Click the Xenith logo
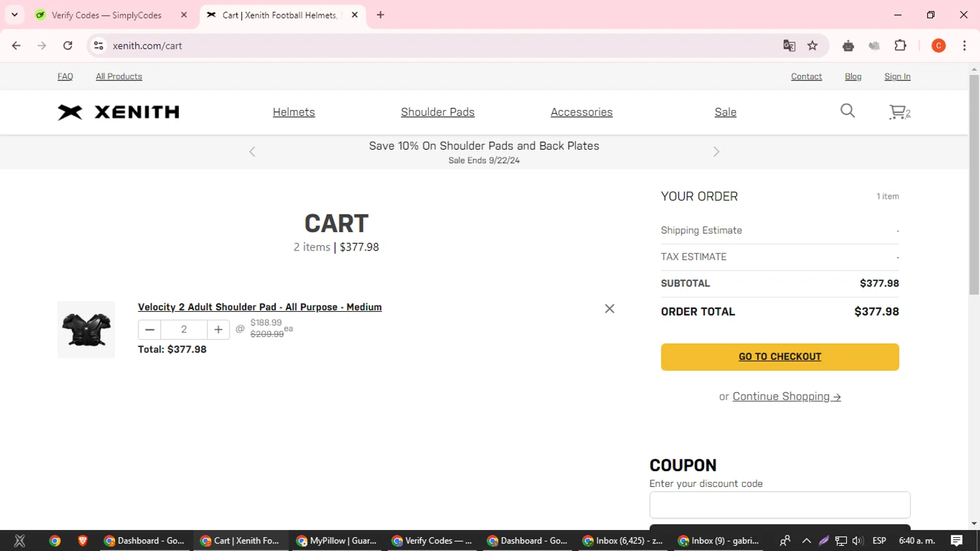 click(118, 112)
